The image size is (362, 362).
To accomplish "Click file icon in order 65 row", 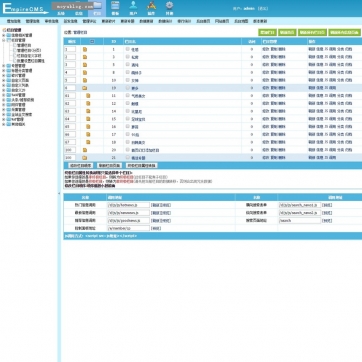I will tap(88, 127).
